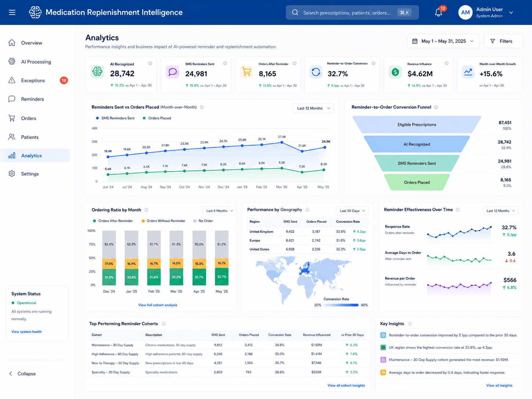Click the calendar icon in date range
The image size is (532, 399).
point(415,41)
